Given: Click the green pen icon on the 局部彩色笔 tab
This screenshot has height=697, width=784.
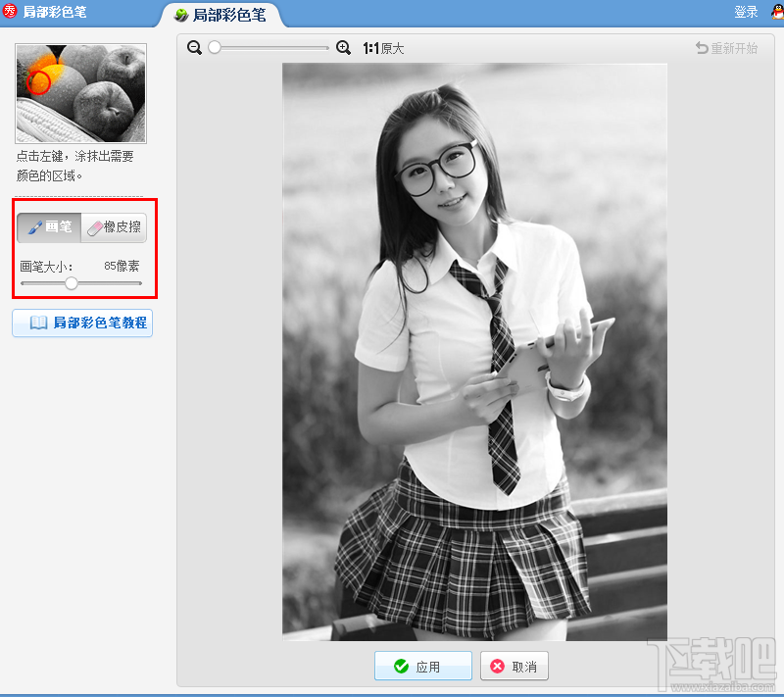Looking at the screenshot, I should (x=181, y=15).
